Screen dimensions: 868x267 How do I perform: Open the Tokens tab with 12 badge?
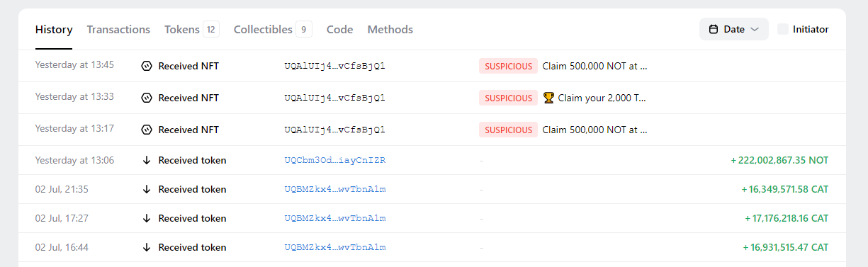(x=191, y=29)
